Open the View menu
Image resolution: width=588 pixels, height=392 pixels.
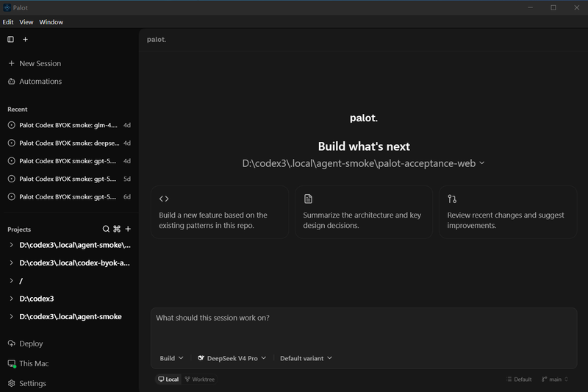[x=26, y=22]
